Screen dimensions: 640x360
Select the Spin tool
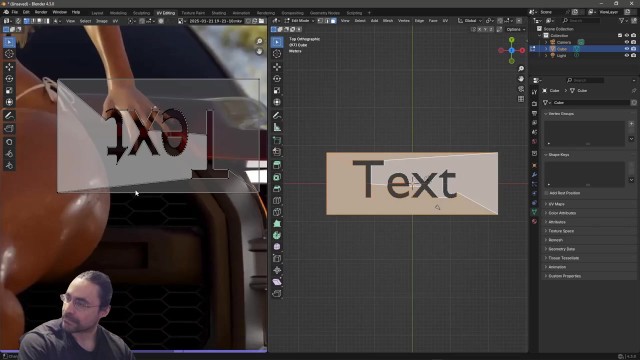(277, 235)
